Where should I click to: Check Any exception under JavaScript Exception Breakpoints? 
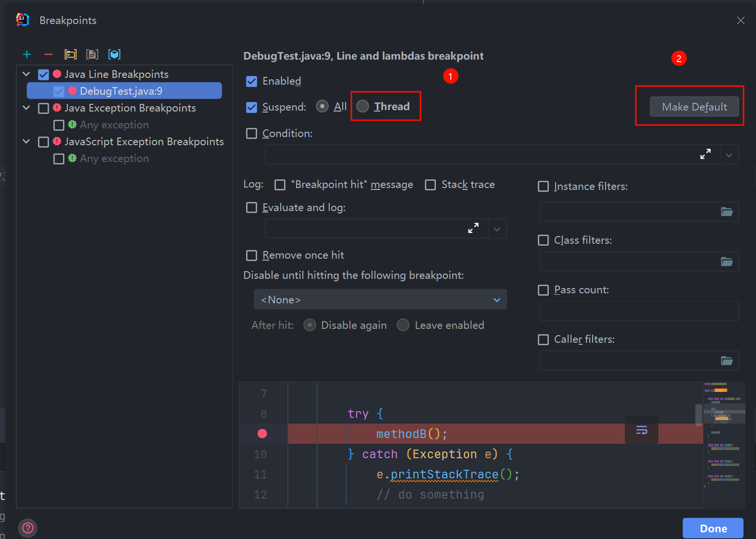pos(59,159)
